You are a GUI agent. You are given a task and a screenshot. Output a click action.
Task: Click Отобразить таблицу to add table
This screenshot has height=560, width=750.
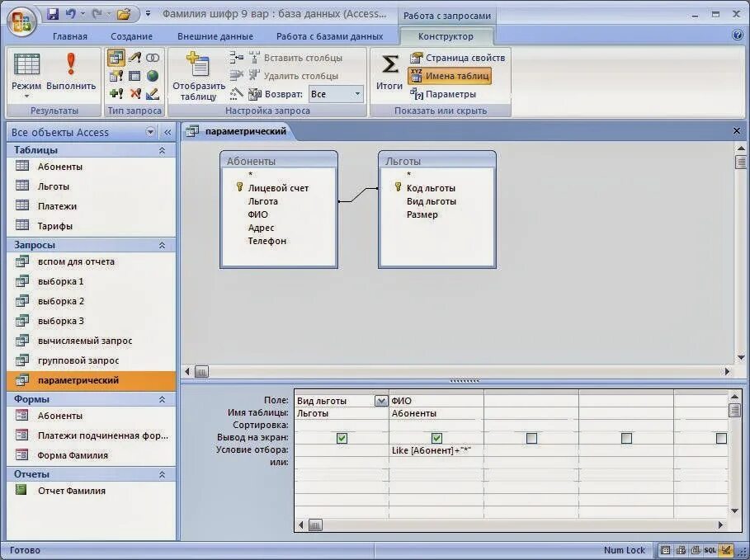pyautogui.click(x=199, y=77)
